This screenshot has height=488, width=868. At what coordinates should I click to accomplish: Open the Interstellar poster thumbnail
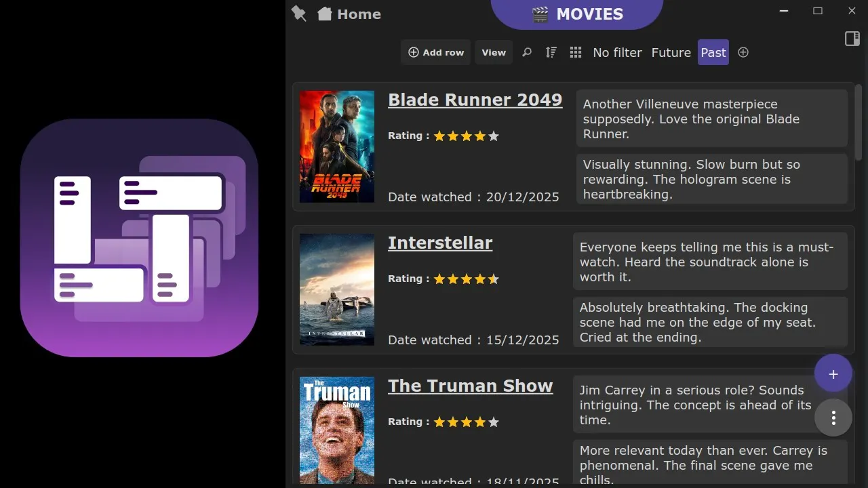(337, 289)
